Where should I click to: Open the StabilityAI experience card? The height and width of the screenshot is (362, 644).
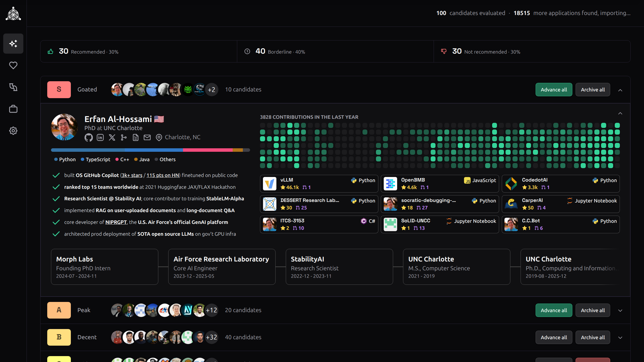pyautogui.click(x=339, y=267)
